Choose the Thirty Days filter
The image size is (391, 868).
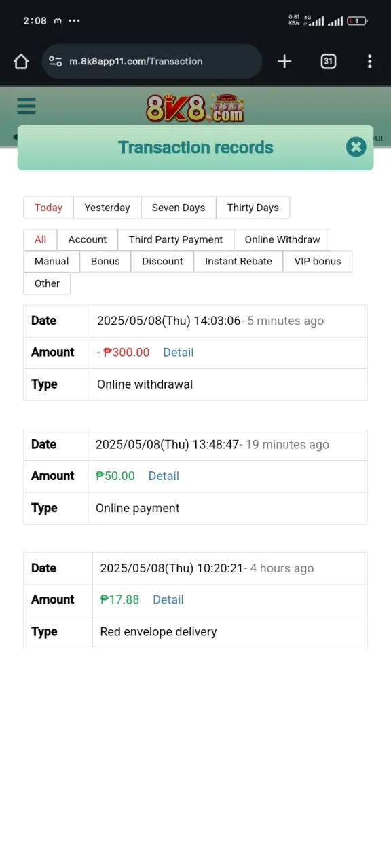click(253, 208)
